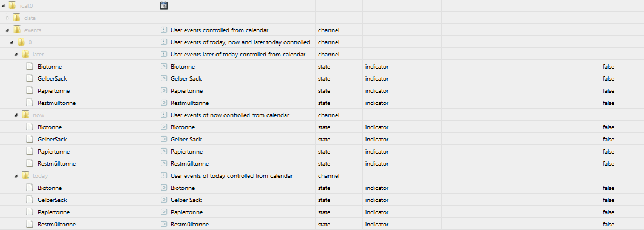
Task: Click the file icon of today's Restmülltonne
Action: (30, 225)
